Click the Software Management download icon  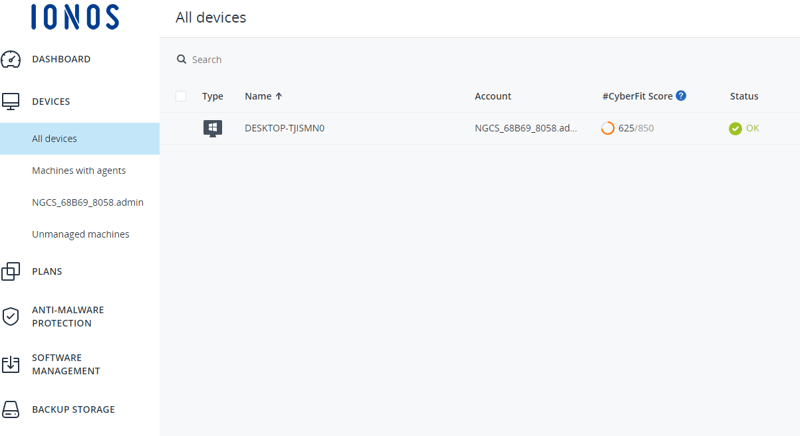click(11, 364)
